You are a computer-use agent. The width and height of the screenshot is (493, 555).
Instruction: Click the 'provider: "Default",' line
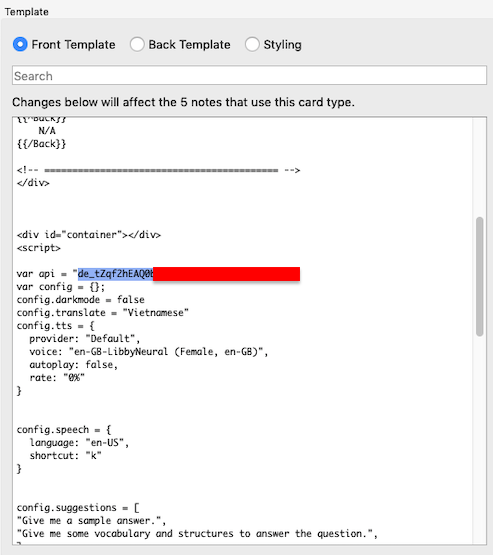coord(85,339)
